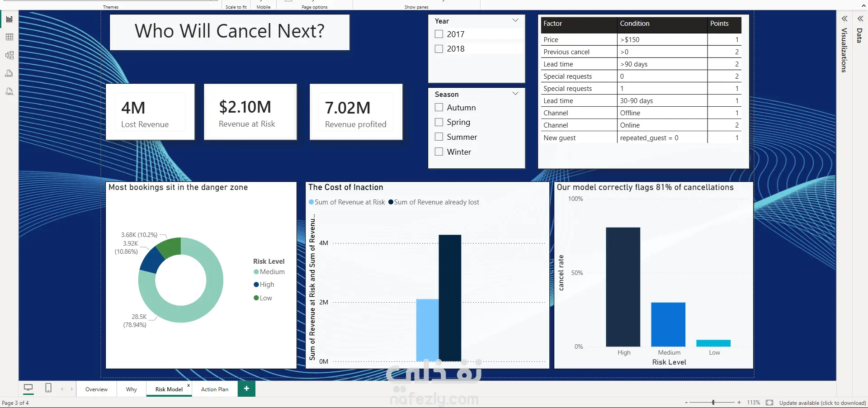Image resolution: width=868 pixels, height=408 pixels.
Task: Open Report view in left sidebar
Action: [x=9, y=19]
